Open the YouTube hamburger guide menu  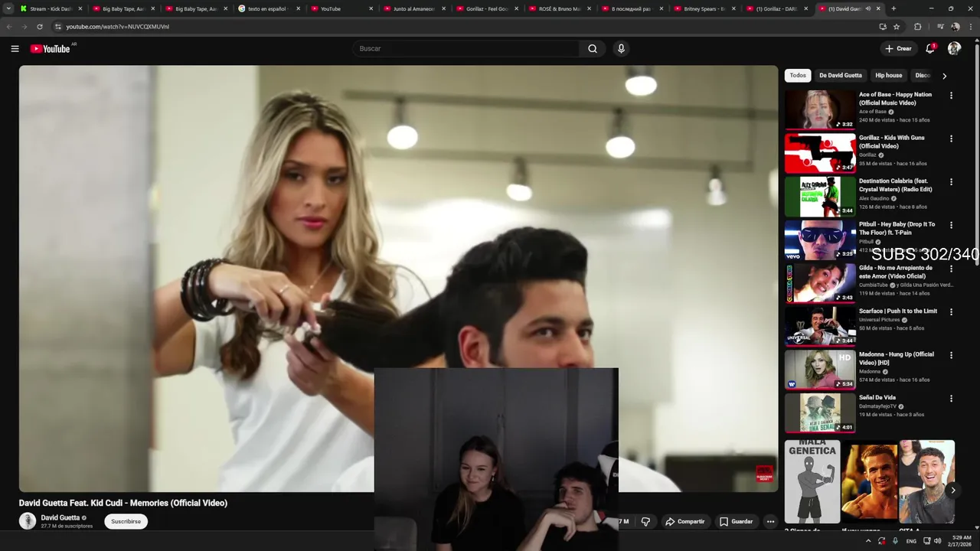[15, 48]
